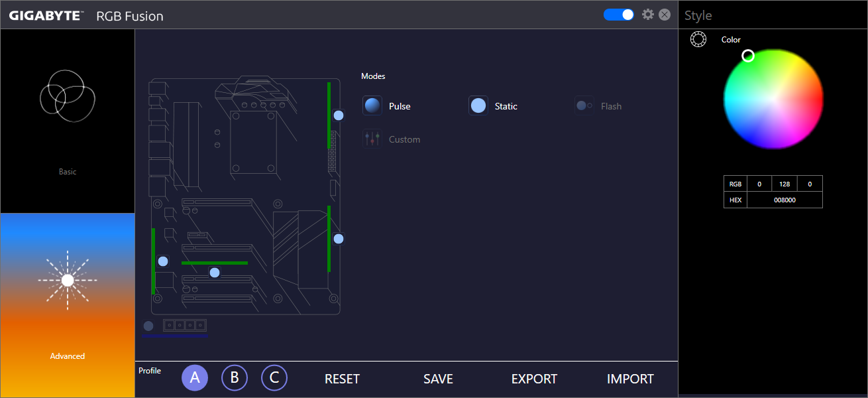Viewport: 868px width, 398px height.
Task: Open the Basic mode tab
Action: tap(68, 121)
